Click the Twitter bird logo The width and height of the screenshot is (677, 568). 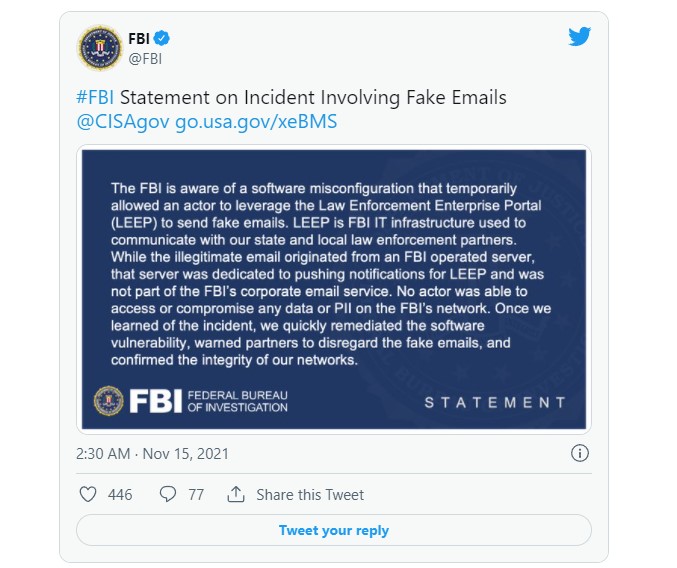(x=580, y=37)
